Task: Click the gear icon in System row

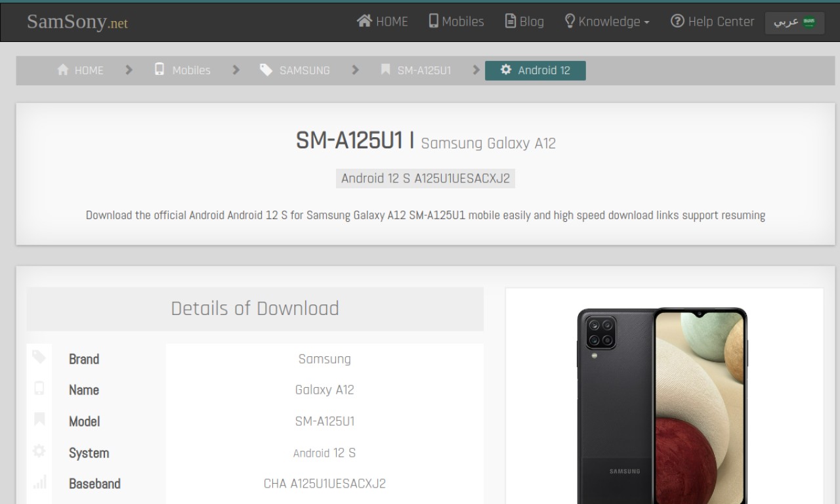Action: [x=39, y=451]
